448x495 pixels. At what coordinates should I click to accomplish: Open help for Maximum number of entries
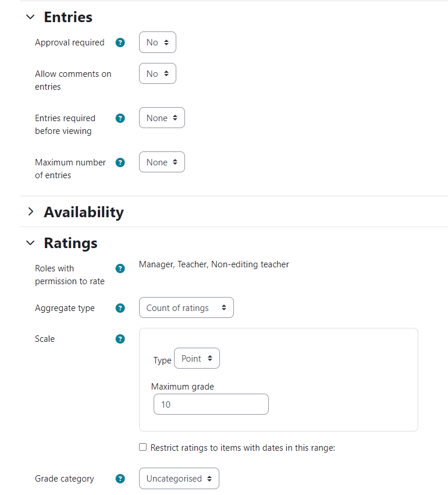point(120,162)
